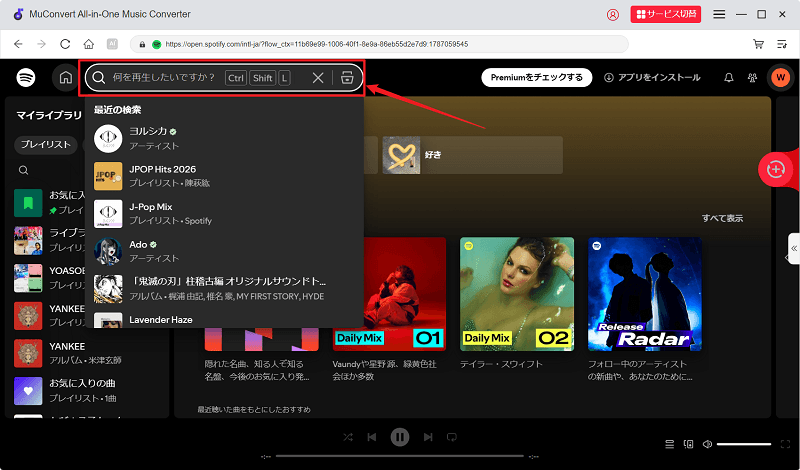Open the conversion queue list icon
The width and height of the screenshot is (800, 470).
pyautogui.click(x=782, y=44)
